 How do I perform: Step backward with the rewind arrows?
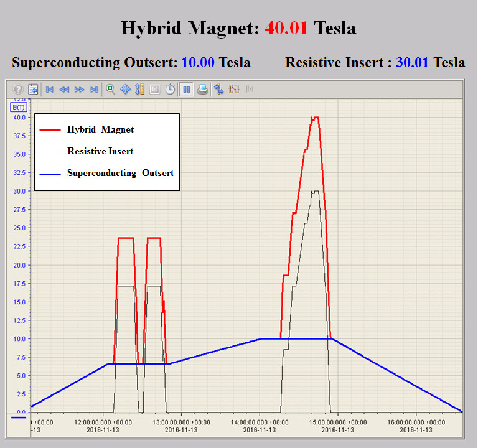tap(64, 90)
